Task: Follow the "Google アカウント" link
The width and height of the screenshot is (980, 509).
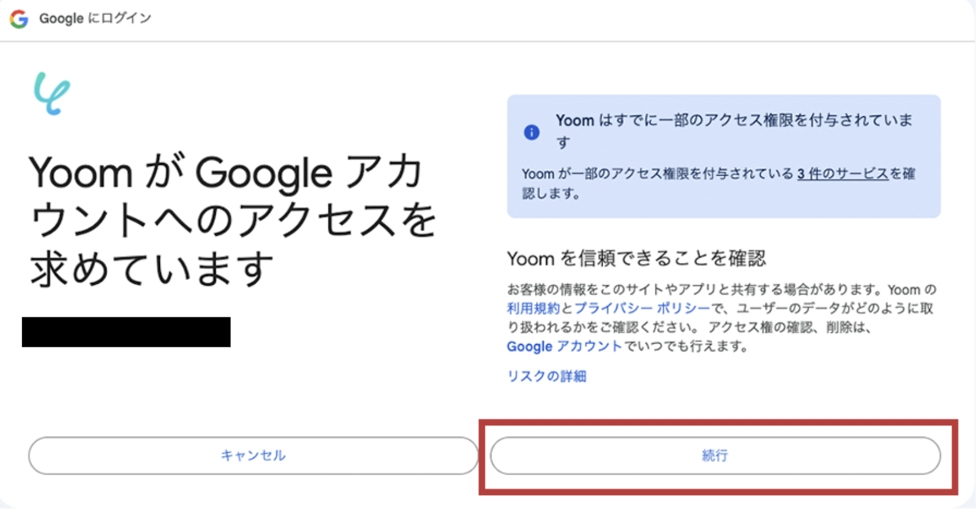Action: (x=564, y=347)
